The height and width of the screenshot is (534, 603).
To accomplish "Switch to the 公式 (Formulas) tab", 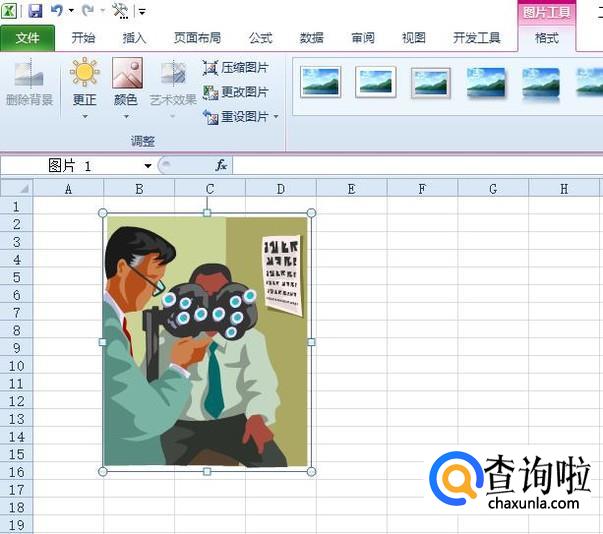I will 260,38.
